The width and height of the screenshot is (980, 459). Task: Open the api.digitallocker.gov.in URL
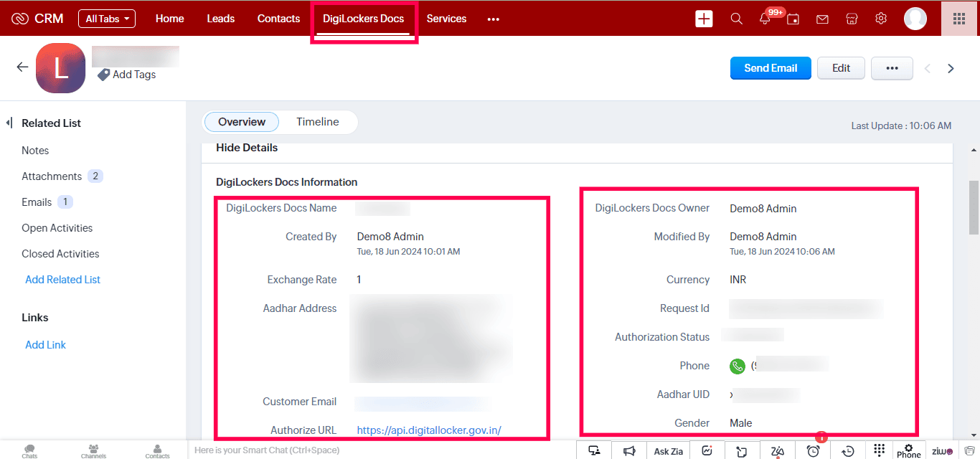click(429, 430)
